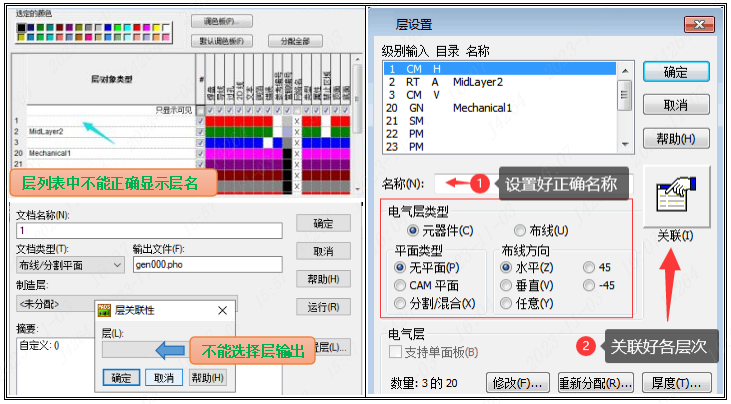Choose the CAM 平面 plane type option
This screenshot has width=731, height=404.
(403, 285)
